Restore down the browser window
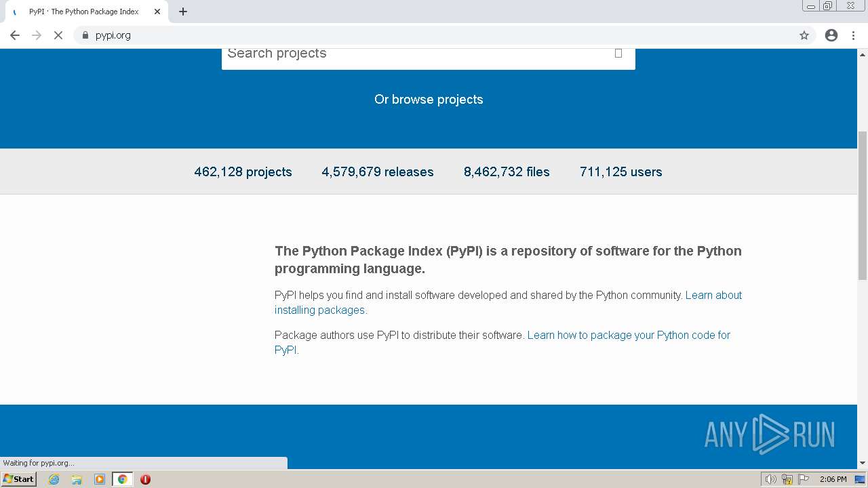Viewport: 868px width, 488px height. tap(828, 6)
